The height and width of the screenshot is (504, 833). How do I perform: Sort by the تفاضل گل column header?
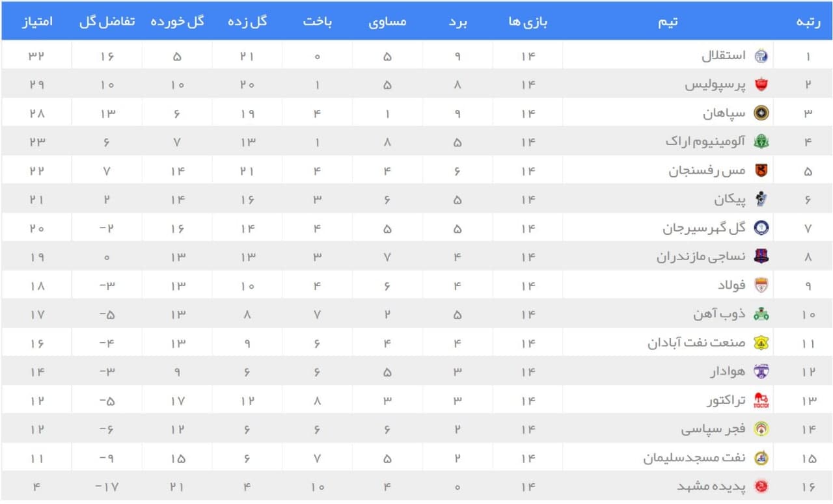click(x=107, y=21)
